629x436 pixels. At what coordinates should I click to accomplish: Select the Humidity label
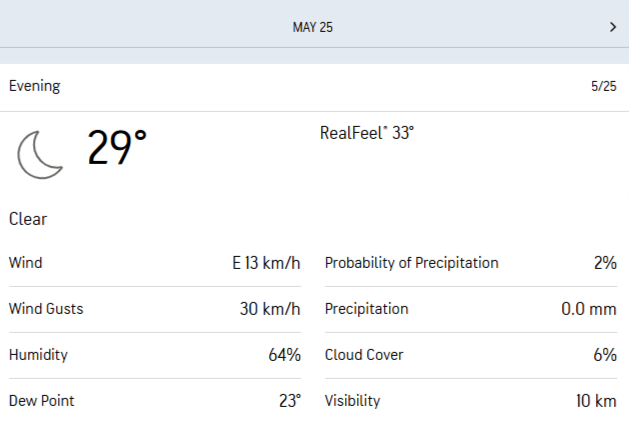point(39,355)
